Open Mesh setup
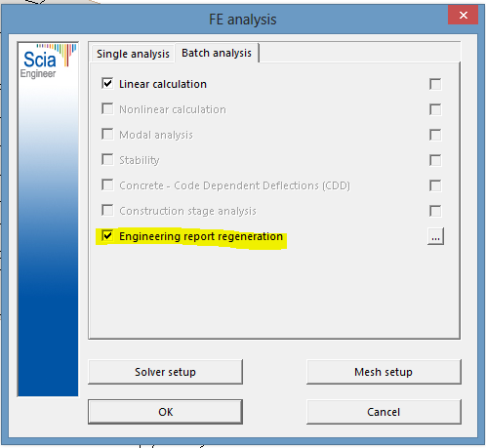This screenshot has width=486, height=448. [x=384, y=372]
